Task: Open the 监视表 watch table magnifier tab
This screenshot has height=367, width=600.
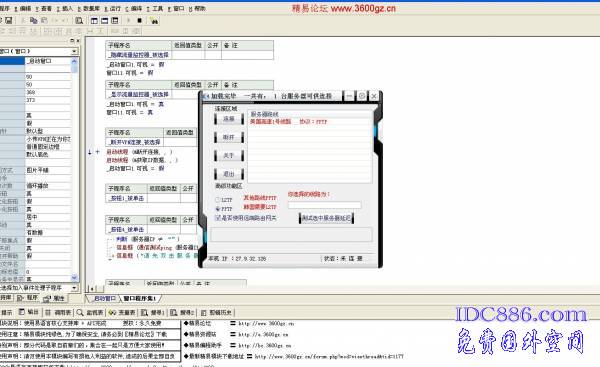Action: click(90, 312)
